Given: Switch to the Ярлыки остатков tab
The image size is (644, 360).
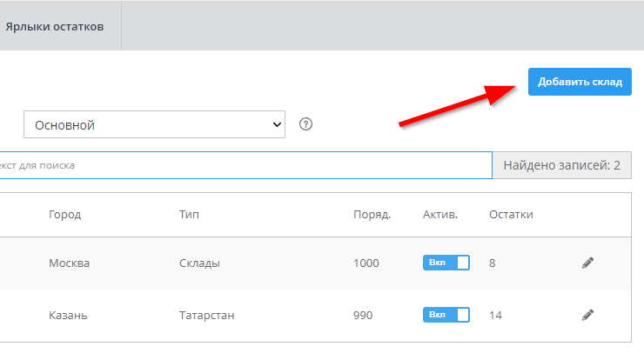Looking at the screenshot, I should [x=55, y=26].
